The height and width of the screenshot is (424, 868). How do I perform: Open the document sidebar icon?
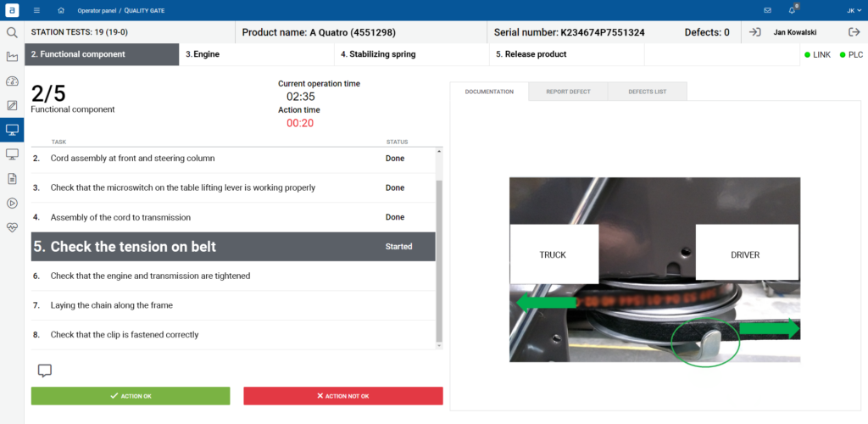pyautogui.click(x=12, y=178)
